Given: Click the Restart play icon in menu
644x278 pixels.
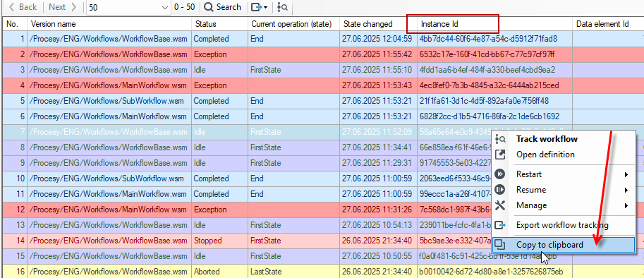Looking at the screenshot, I should [500, 174].
